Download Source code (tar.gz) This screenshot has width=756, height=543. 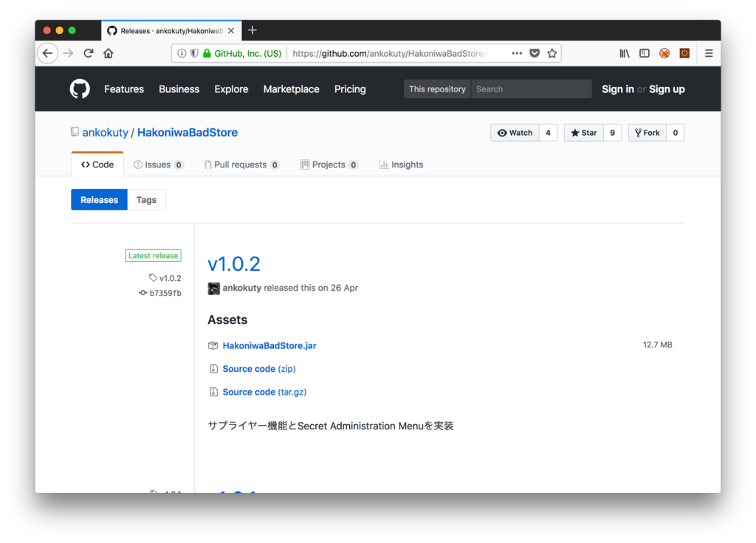click(265, 392)
